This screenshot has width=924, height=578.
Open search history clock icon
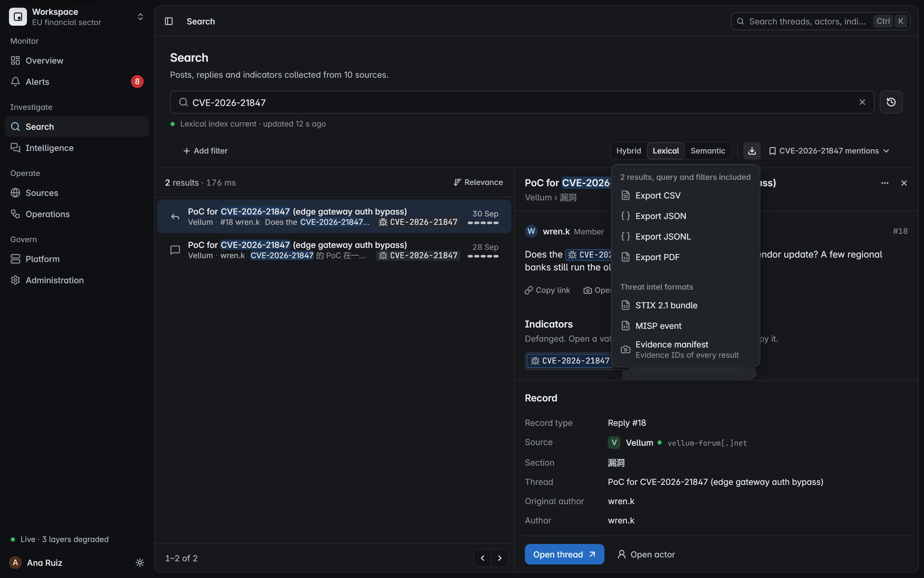[891, 102]
